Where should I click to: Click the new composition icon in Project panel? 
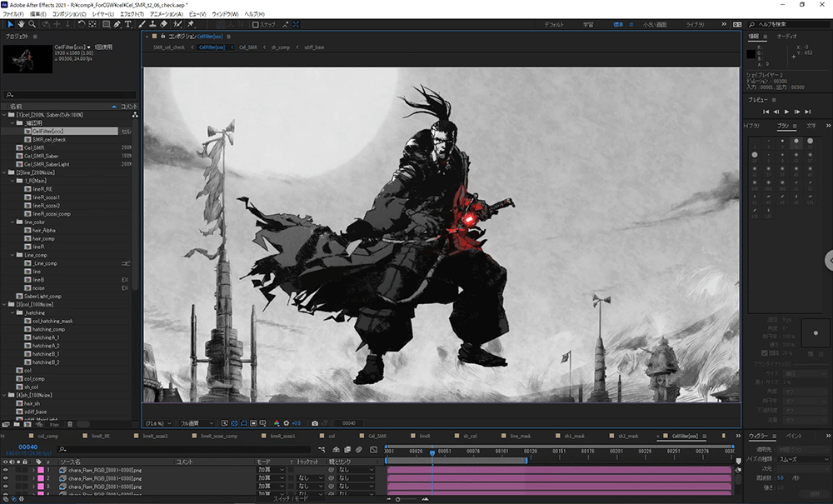[x=27, y=424]
